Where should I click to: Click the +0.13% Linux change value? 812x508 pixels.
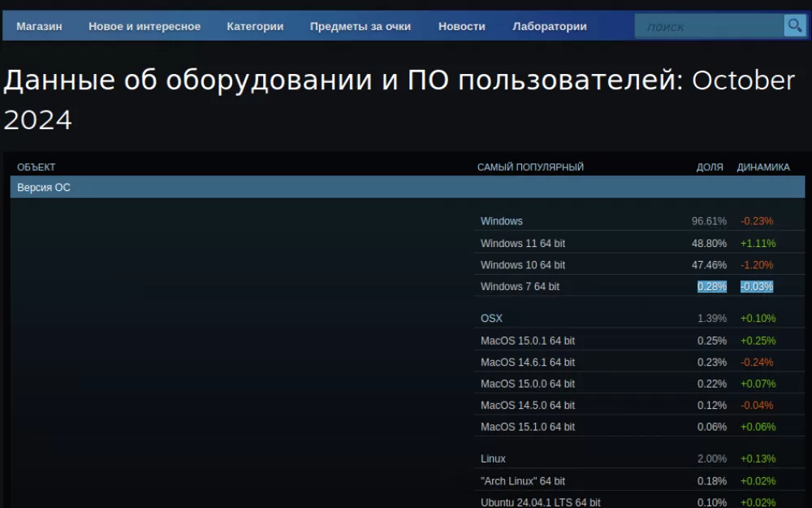pos(758,458)
